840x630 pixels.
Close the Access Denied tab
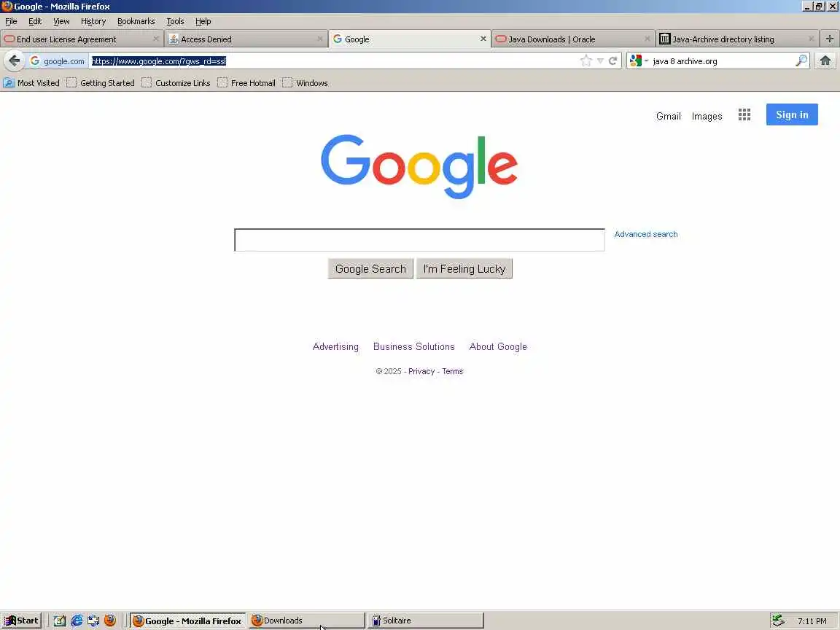tap(320, 39)
